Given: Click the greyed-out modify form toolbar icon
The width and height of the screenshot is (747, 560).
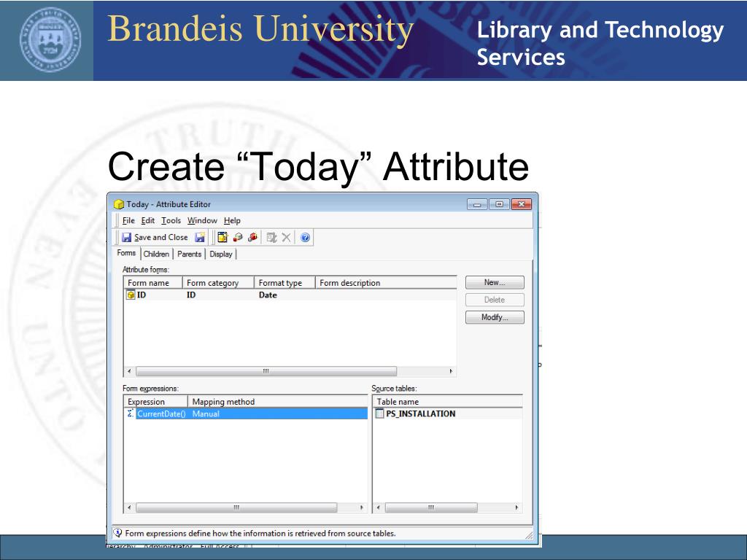Looking at the screenshot, I should (271, 237).
